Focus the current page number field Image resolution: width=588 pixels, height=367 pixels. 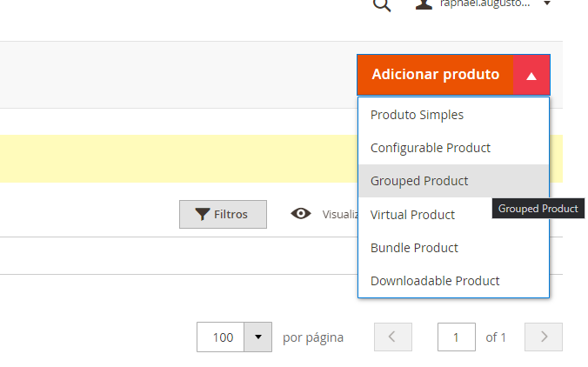click(456, 337)
